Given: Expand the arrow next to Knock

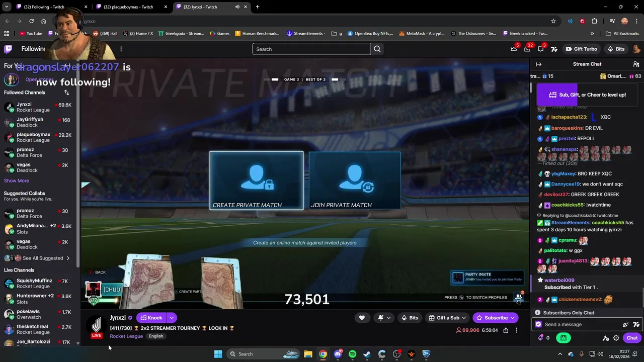Looking at the screenshot, I should click(x=172, y=318).
